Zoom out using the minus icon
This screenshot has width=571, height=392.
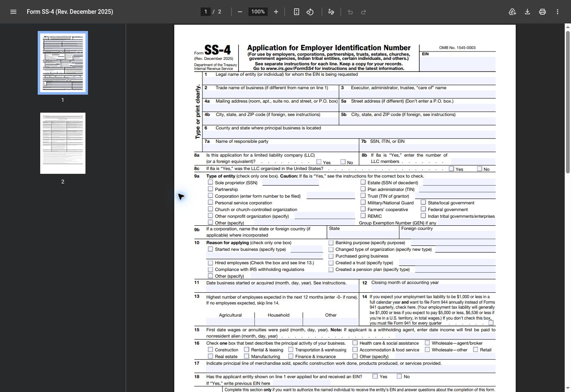240,12
